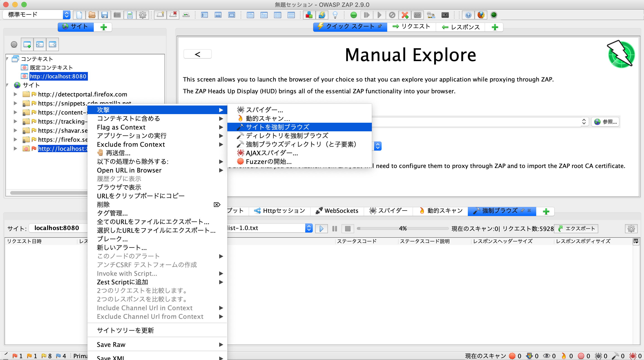Open the 標準モード mode dropdown

(x=36, y=15)
